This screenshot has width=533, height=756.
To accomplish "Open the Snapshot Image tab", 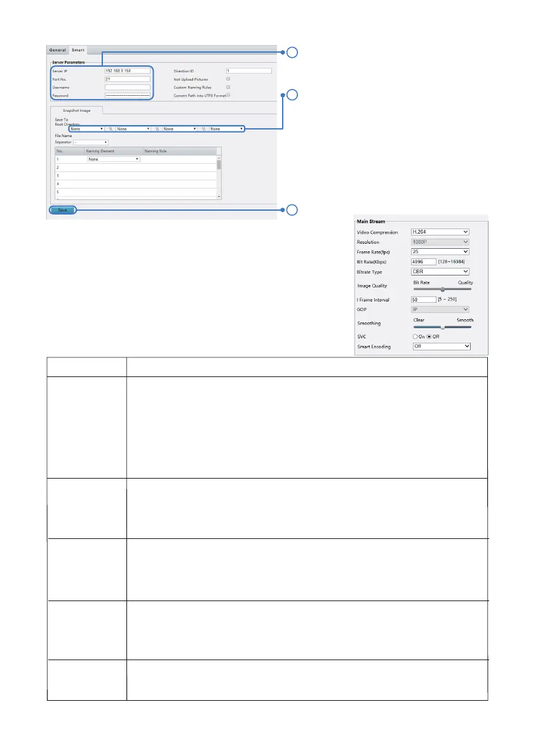I will point(77,110).
